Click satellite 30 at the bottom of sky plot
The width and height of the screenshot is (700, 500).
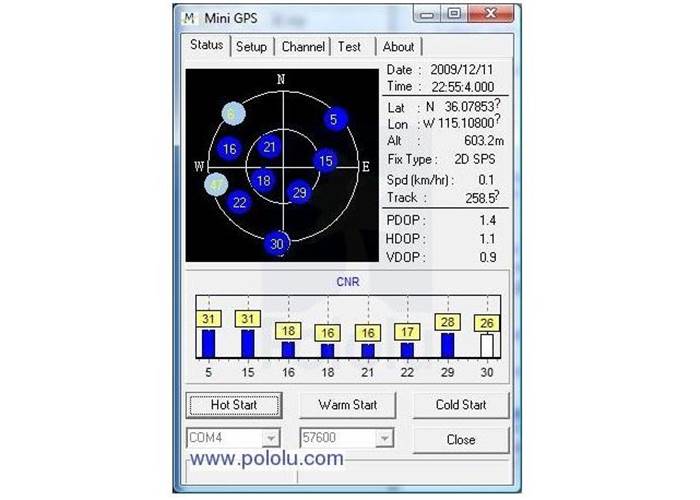click(277, 243)
